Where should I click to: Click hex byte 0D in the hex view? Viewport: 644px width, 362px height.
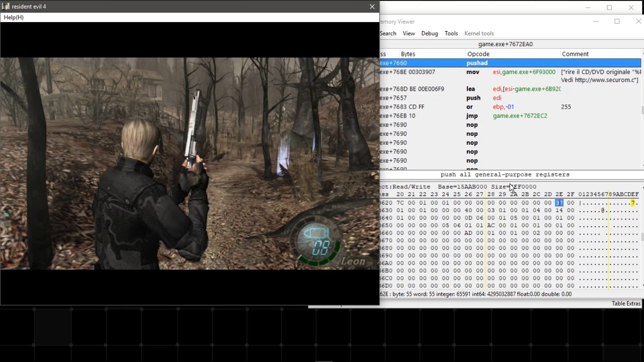pos(468,218)
